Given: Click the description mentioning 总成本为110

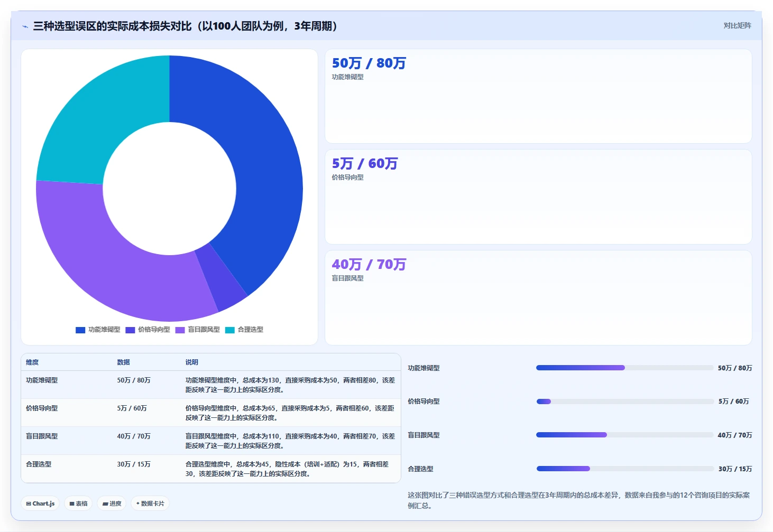Looking at the screenshot, I should 290,441.
